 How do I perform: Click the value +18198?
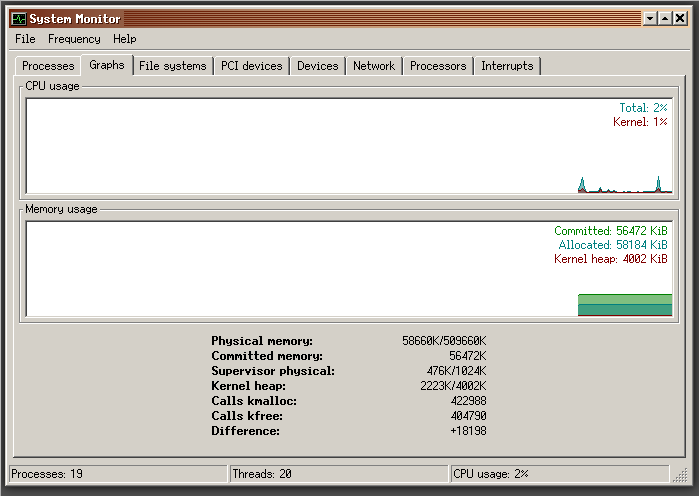point(469,431)
